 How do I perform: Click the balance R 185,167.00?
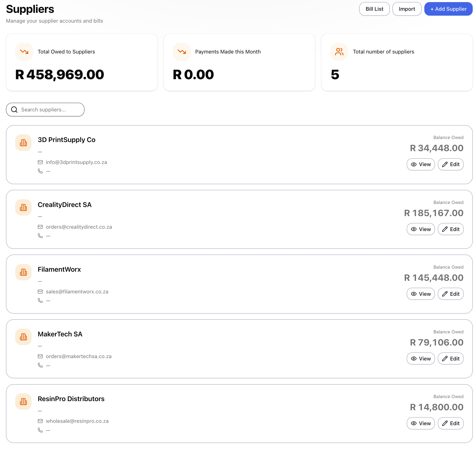pyautogui.click(x=433, y=213)
